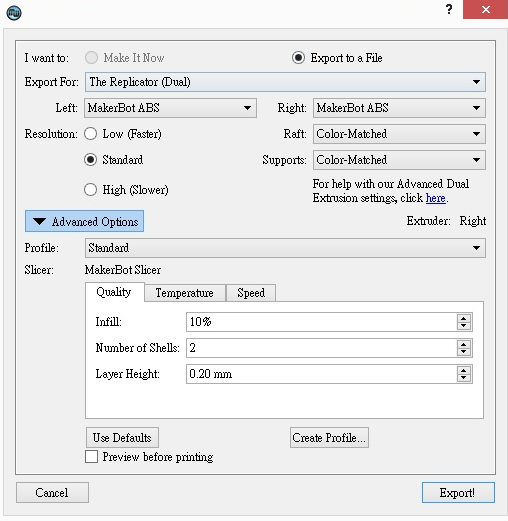508x521 pixels.
Task: Increase Layer Height with up arrow
Action: (x=464, y=370)
